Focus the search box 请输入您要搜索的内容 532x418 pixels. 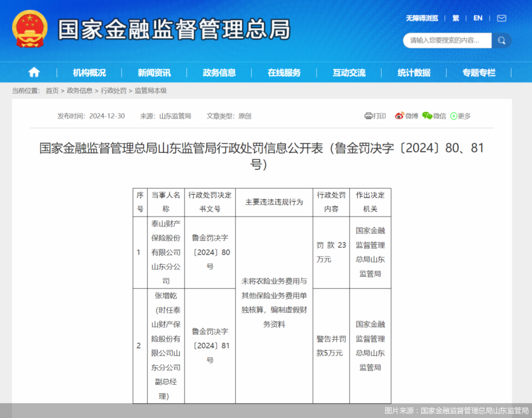(x=447, y=40)
